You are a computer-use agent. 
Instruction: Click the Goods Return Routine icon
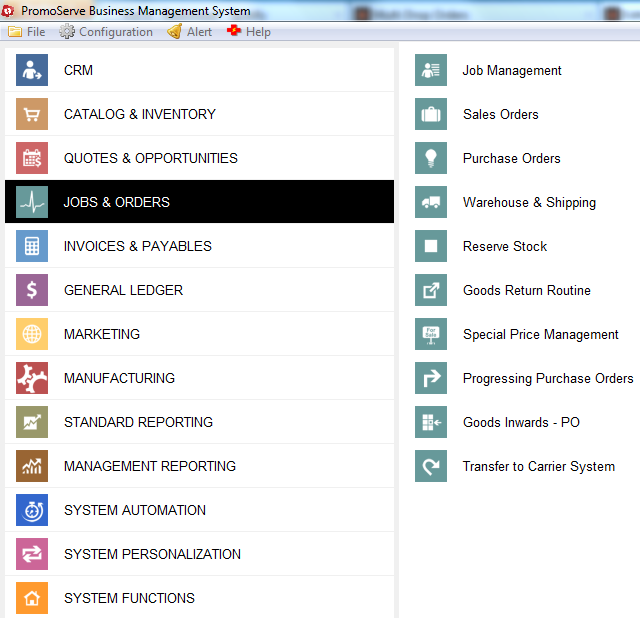(431, 290)
